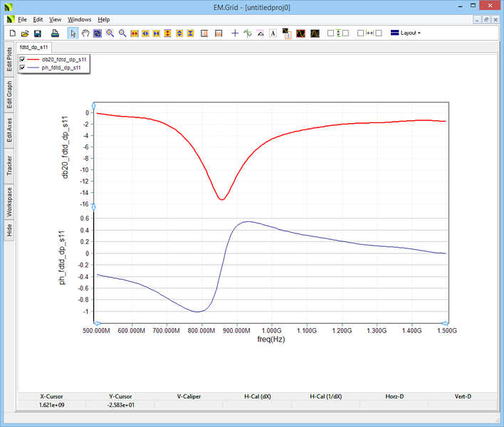Activate the crosshair cursor tool
The width and height of the screenshot is (504, 427).
click(235, 33)
